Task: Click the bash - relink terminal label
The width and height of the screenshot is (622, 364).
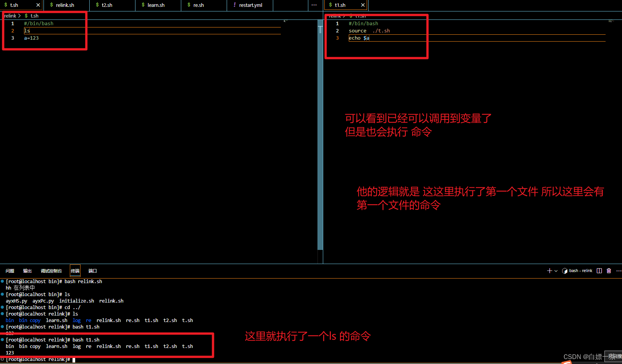Action: pyautogui.click(x=580, y=271)
